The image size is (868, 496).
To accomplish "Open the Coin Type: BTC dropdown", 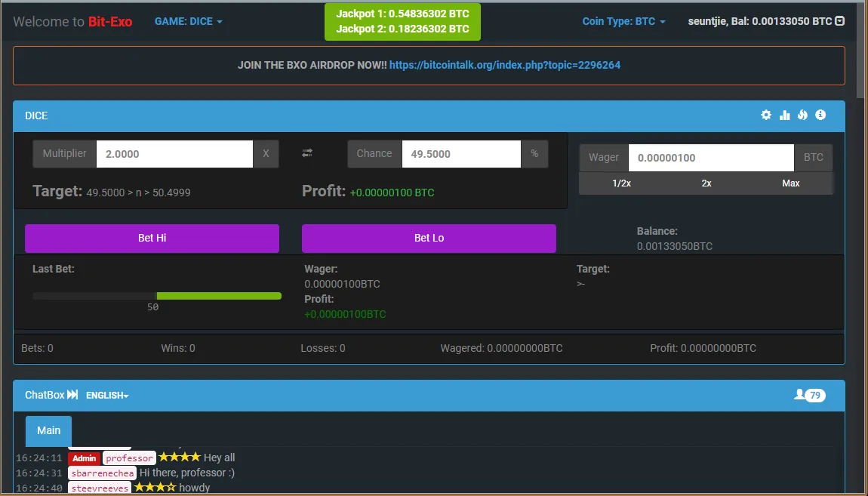I will coord(623,22).
